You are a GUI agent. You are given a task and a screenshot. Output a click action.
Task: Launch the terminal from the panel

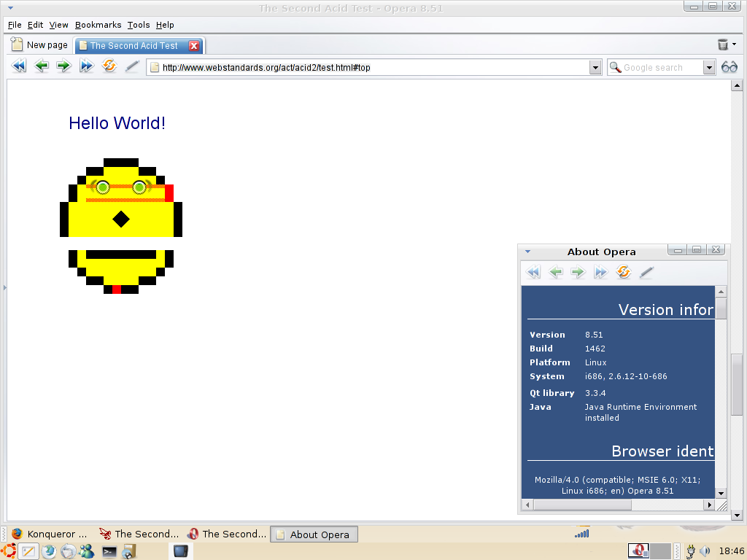point(109,552)
